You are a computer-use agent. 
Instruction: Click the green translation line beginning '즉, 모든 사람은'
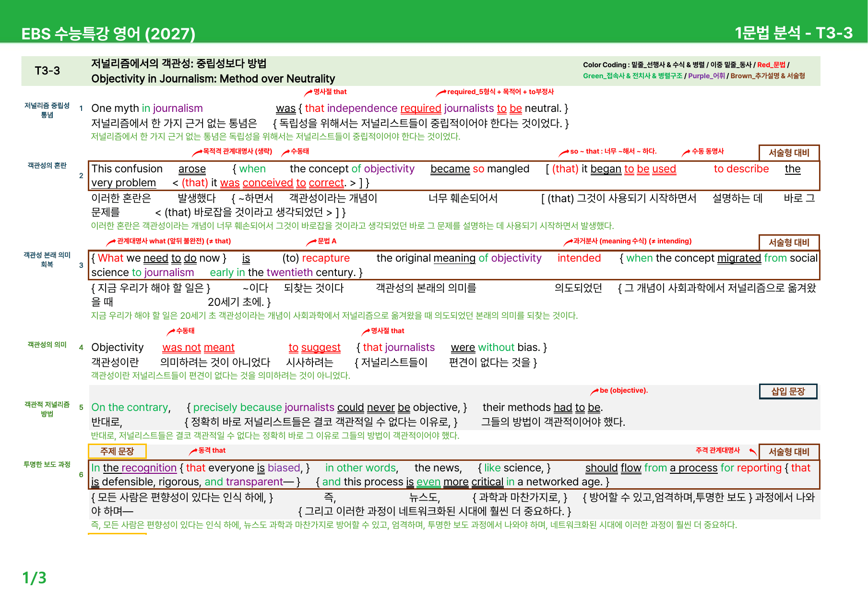pyautogui.click(x=414, y=525)
